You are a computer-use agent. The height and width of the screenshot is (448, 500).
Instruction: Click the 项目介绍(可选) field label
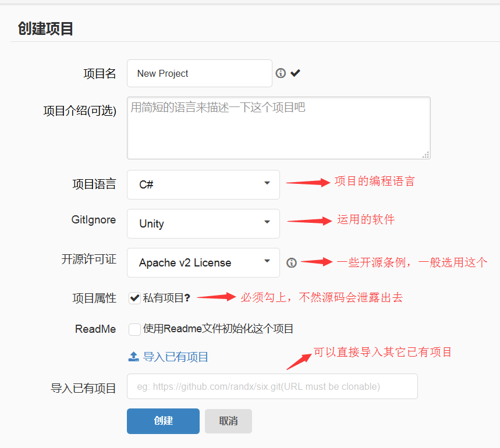[x=80, y=111]
